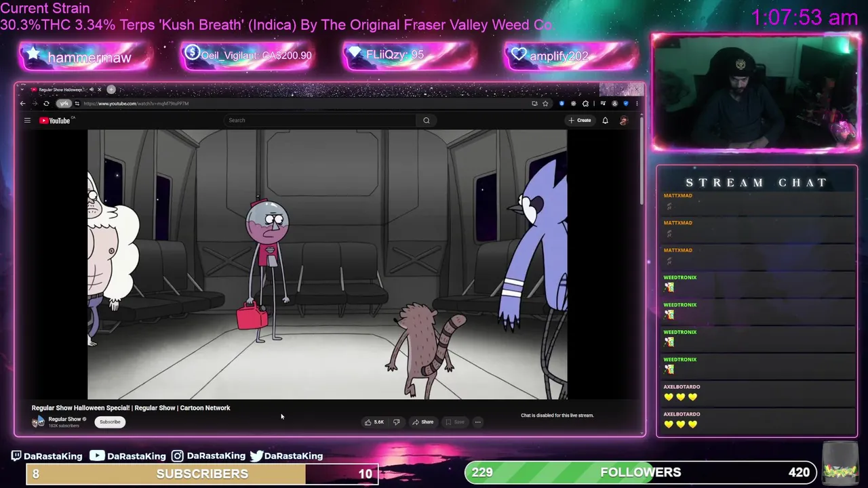Screen dimensions: 868x488
Task: Click the FOLLOWERS goal progress bar
Action: pos(641,472)
